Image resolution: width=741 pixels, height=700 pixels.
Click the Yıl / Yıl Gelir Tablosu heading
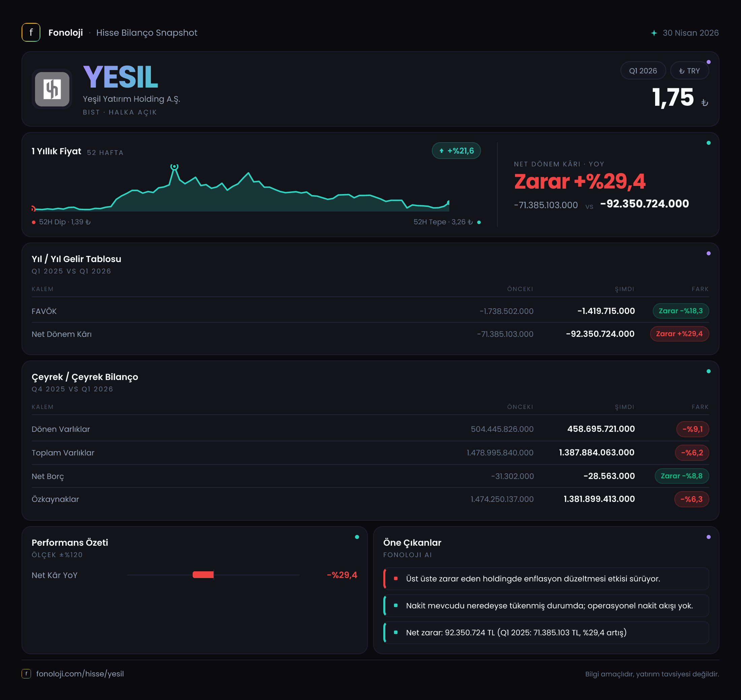click(x=76, y=259)
